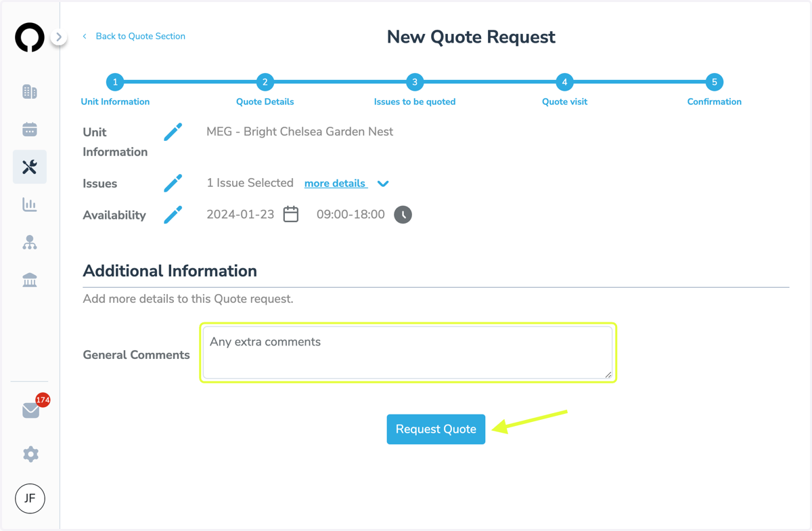Click the New Quote Request heading
The width and height of the screenshot is (812, 531).
[x=471, y=37]
